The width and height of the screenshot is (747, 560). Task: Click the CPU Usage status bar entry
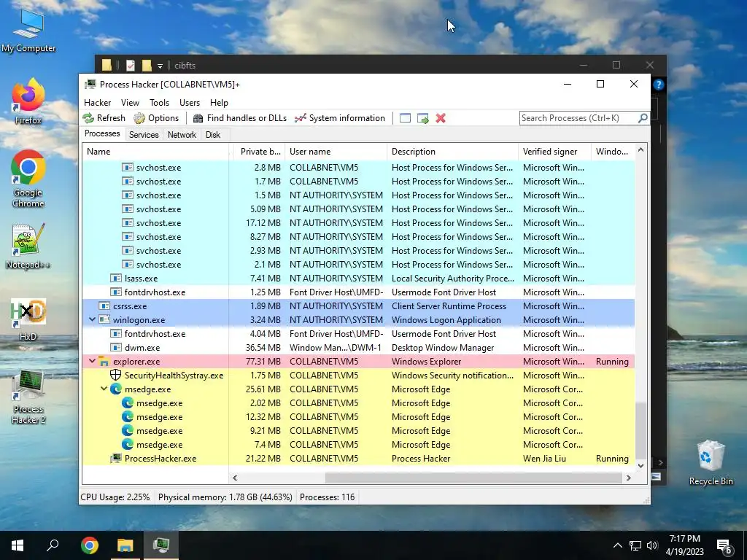(x=115, y=497)
